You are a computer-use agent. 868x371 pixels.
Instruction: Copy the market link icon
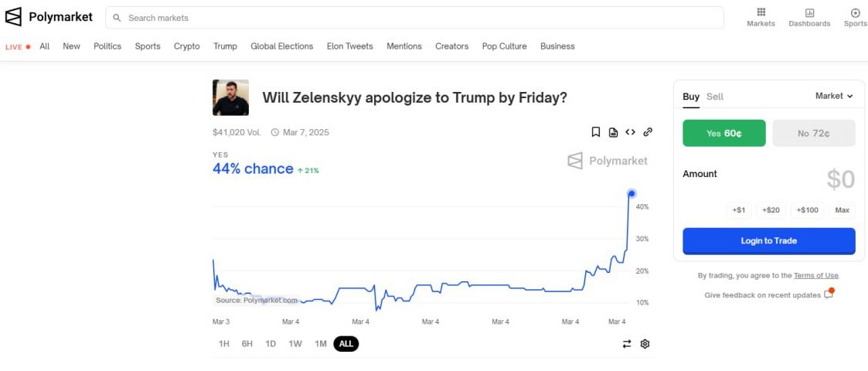648,132
